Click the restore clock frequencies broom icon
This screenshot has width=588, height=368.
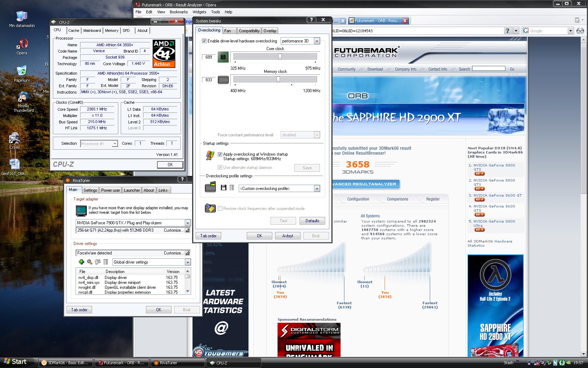[x=210, y=208]
